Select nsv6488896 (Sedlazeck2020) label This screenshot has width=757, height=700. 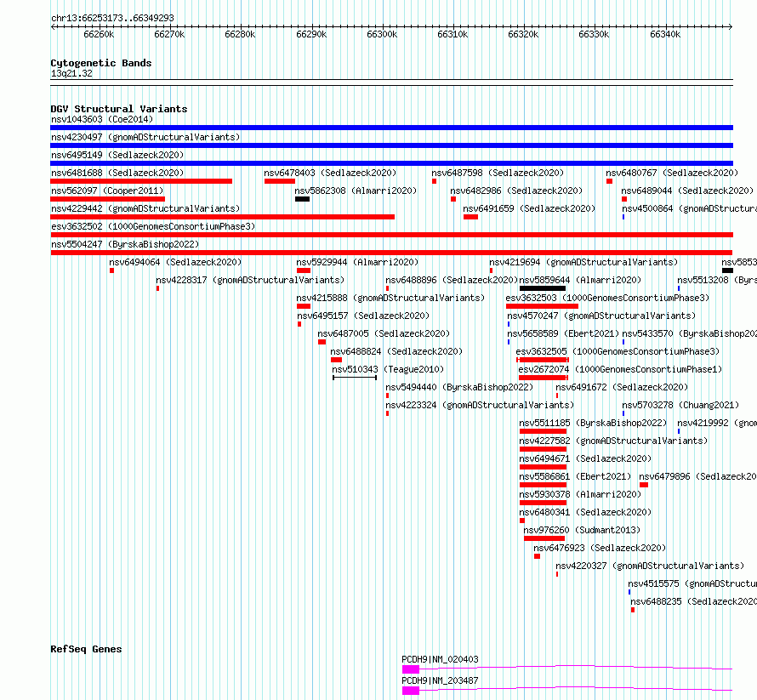tap(452, 280)
